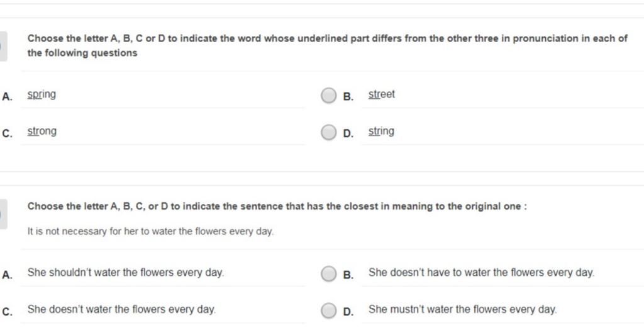644x335 pixels.
Task: Click the answer text 'strong'
Action: 42,132
